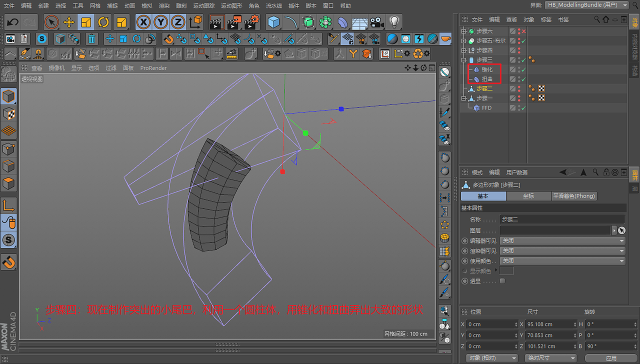Screen dimensions: 640x364
Task: Click the 应用 apply button
Action: pos(611,358)
